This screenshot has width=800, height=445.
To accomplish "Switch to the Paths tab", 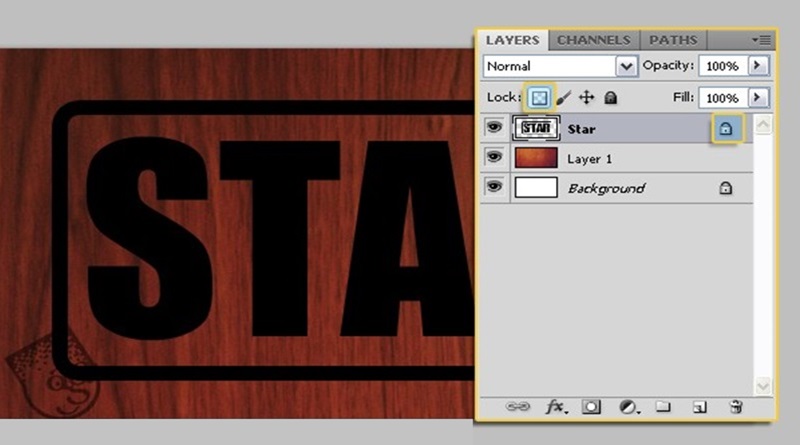I will 673,40.
